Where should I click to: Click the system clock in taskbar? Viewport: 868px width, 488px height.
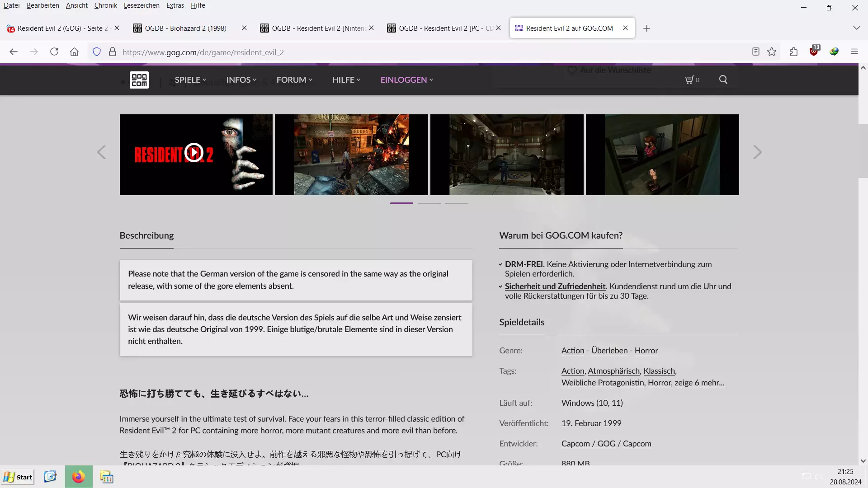click(x=845, y=477)
